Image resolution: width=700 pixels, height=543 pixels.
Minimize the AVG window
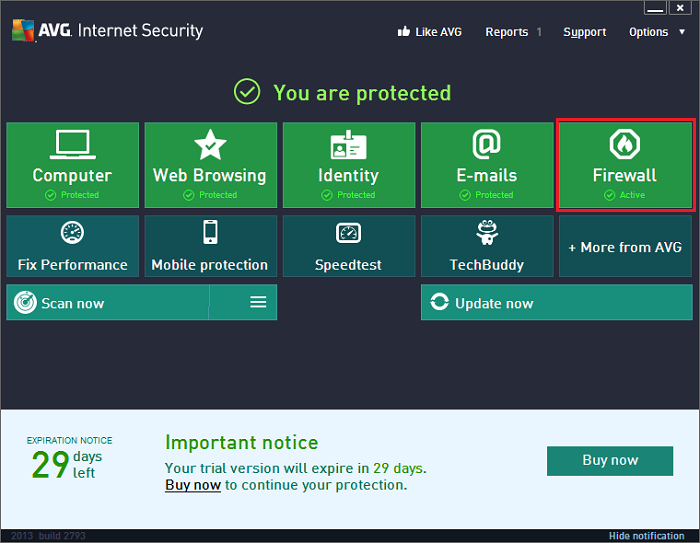(655, 8)
